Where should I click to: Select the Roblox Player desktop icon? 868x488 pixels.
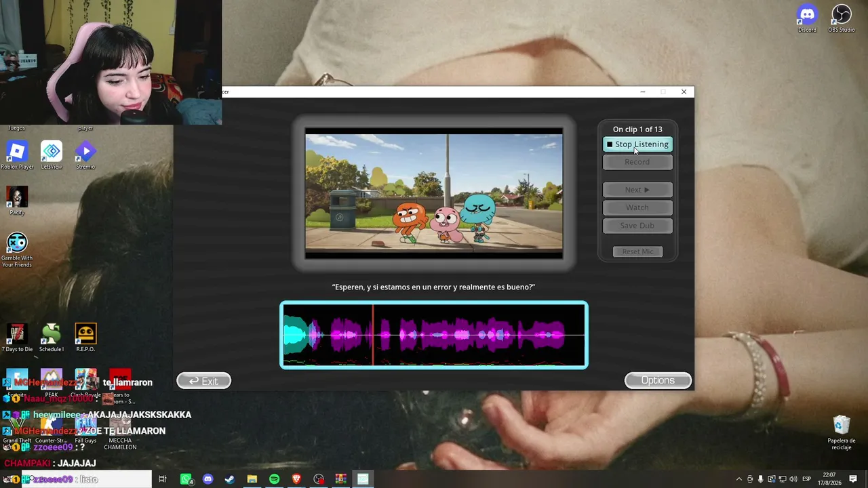pos(17,155)
